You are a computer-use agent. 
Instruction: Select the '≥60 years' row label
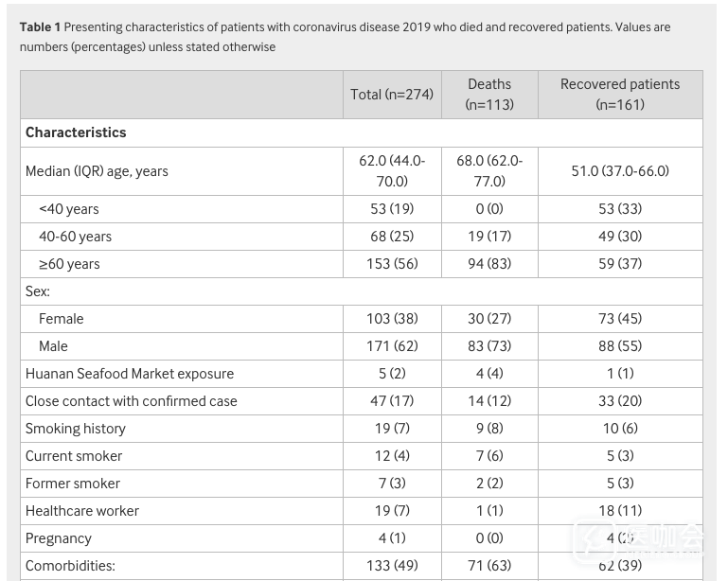pyautogui.click(x=69, y=264)
